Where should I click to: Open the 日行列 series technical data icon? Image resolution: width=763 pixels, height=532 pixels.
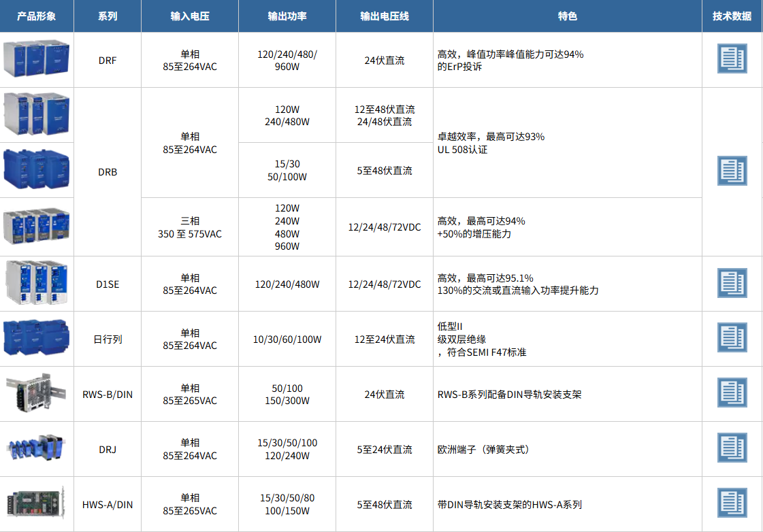[x=732, y=337]
